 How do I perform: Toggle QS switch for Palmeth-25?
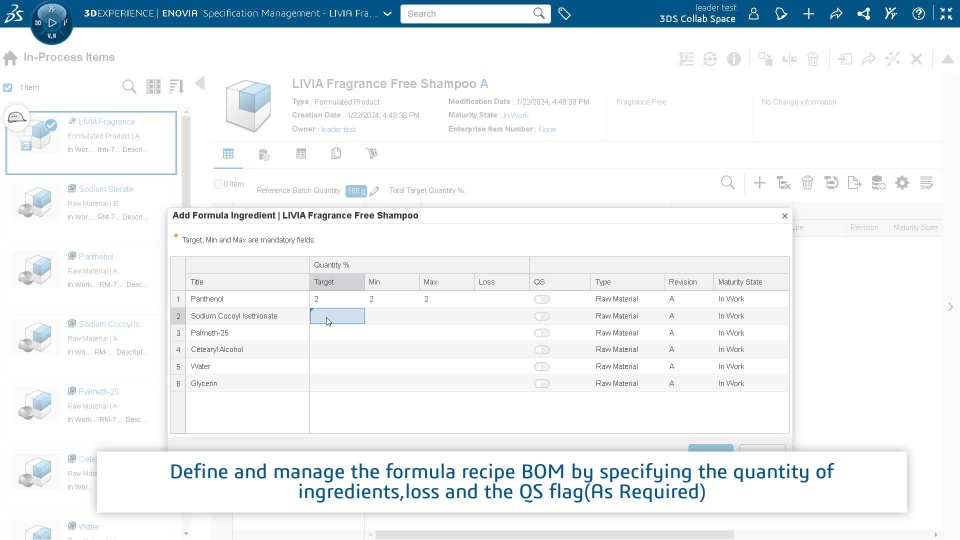[x=542, y=333]
